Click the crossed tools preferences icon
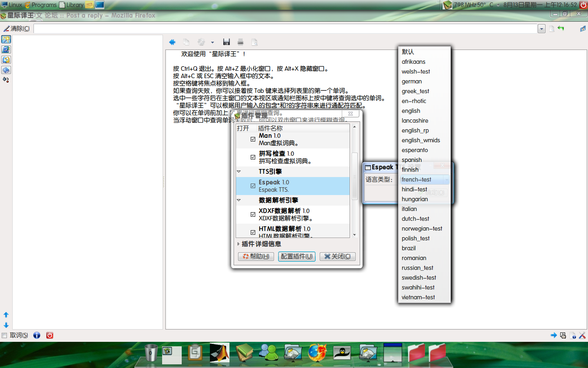 582,335
